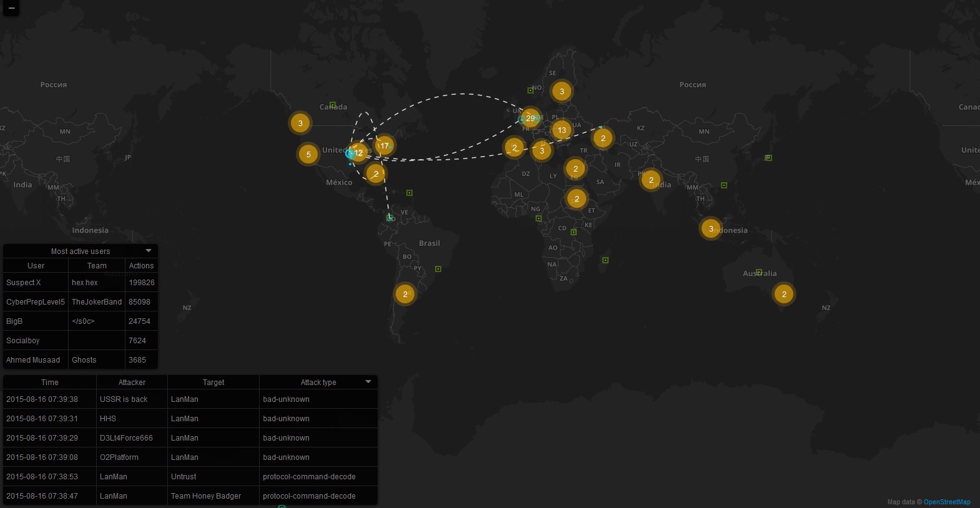The height and width of the screenshot is (508, 980).
Task: Click the green square marker near Nigeria (NG)
Action: pyautogui.click(x=539, y=218)
